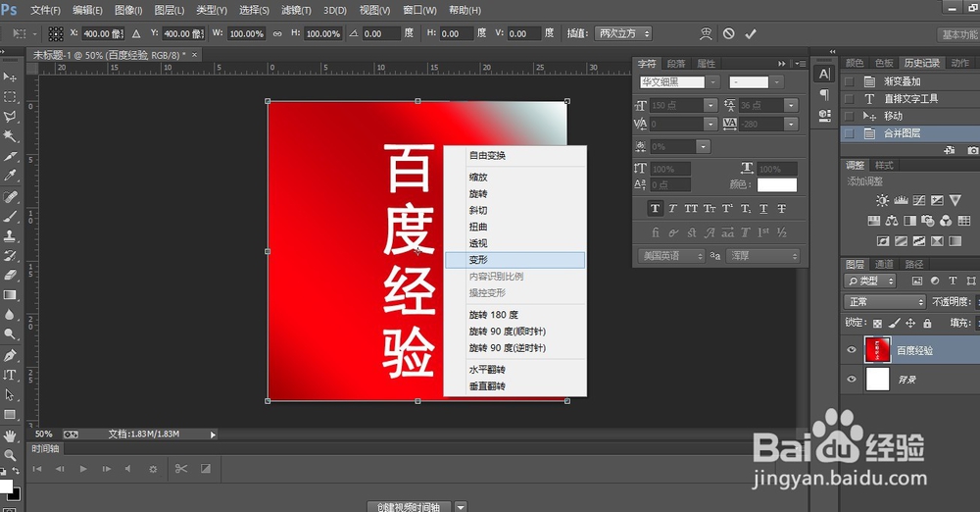Click the background color swatch in toolbar
The image size is (980, 512).
pos(16,496)
